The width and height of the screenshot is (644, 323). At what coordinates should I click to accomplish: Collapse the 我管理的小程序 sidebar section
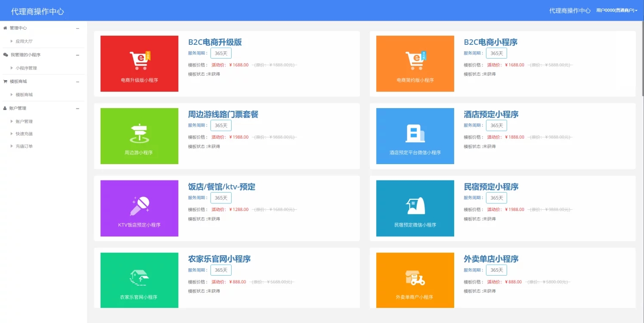click(x=77, y=55)
